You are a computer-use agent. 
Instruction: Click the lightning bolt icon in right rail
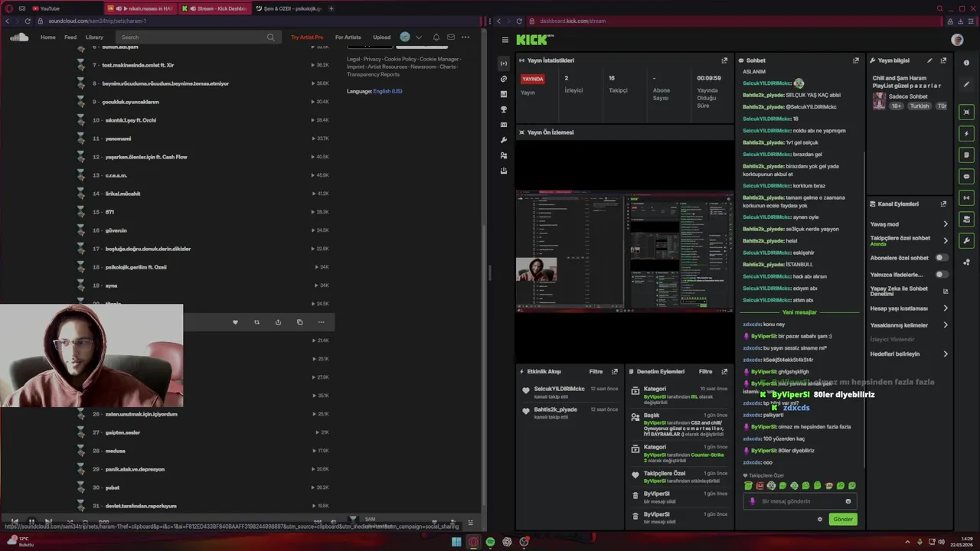click(966, 133)
